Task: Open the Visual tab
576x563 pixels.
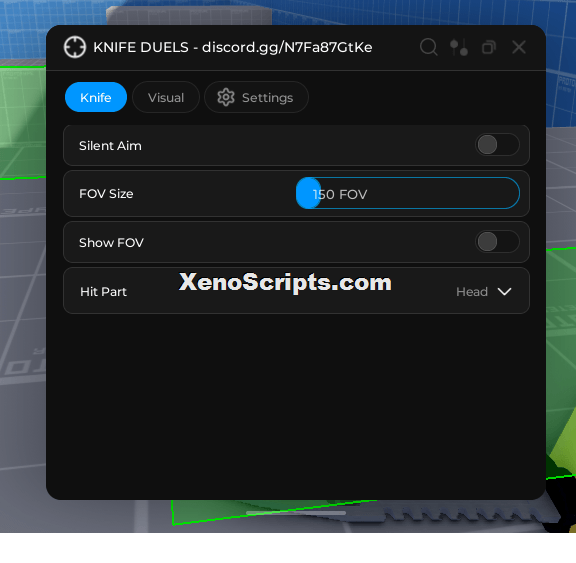Action: (x=166, y=97)
